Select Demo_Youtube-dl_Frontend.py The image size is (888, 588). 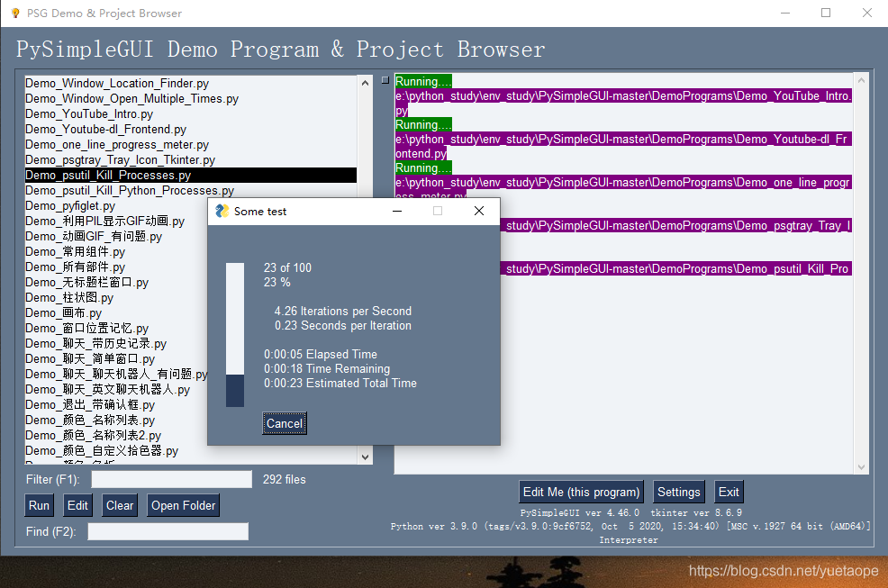(x=191, y=129)
